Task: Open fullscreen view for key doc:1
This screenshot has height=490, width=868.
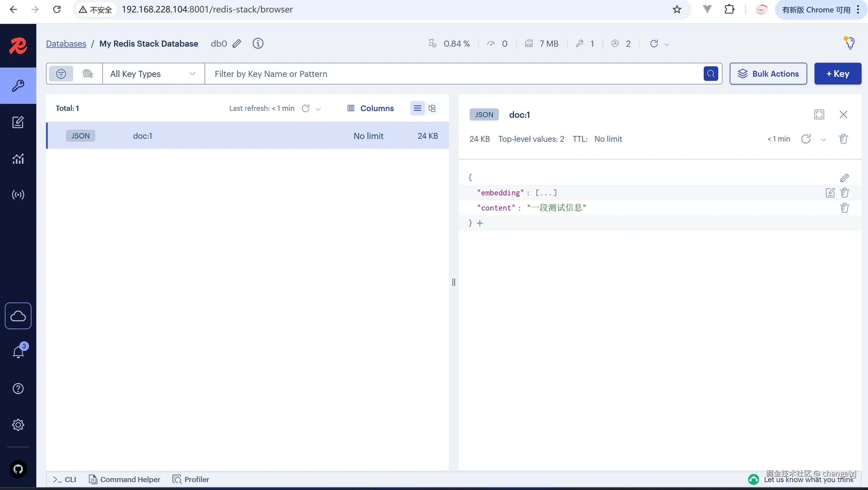Action: pos(819,115)
